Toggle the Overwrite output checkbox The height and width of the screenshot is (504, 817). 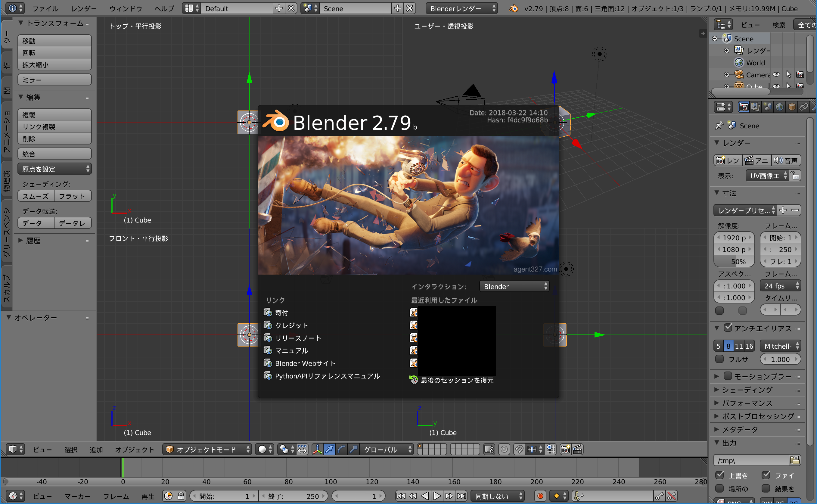(x=719, y=475)
